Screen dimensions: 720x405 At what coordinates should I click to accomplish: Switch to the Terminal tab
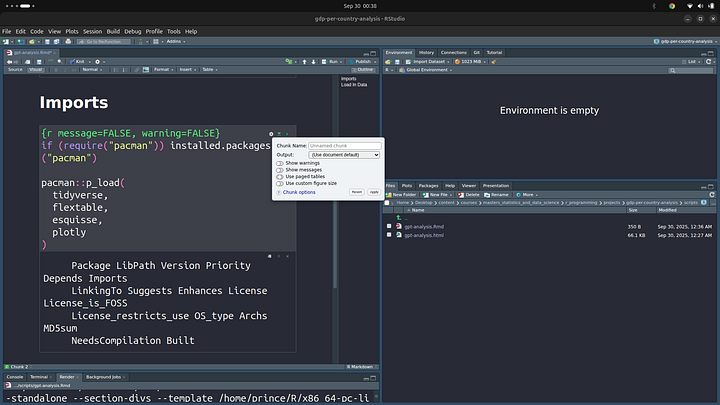[39, 377]
